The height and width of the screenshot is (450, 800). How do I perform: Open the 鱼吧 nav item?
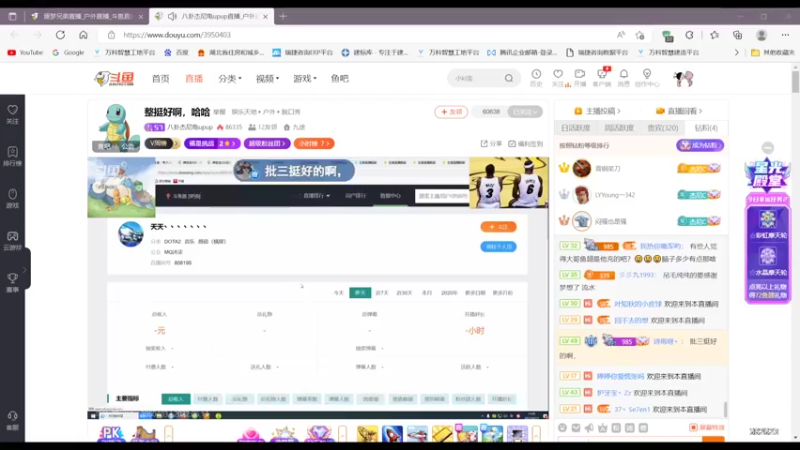339,79
